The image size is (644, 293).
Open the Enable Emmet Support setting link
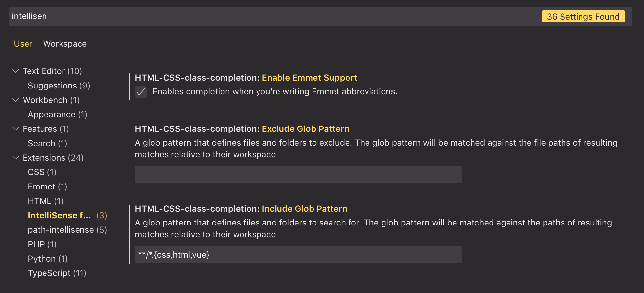pyautogui.click(x=309, y=78)
